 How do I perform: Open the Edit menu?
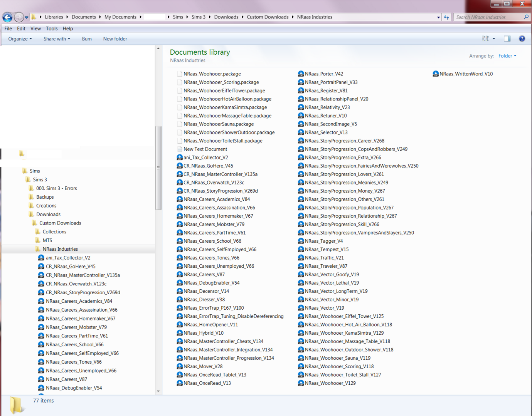coord(21,29)
